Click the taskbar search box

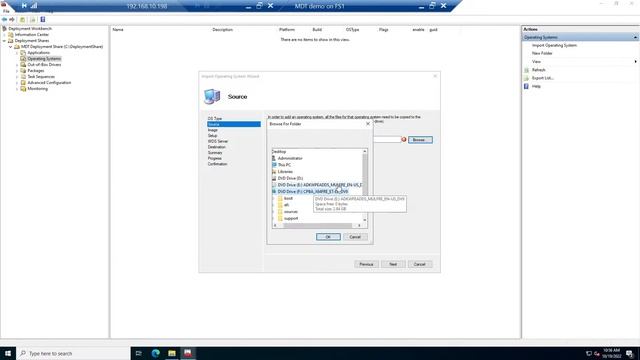(73, 353)
